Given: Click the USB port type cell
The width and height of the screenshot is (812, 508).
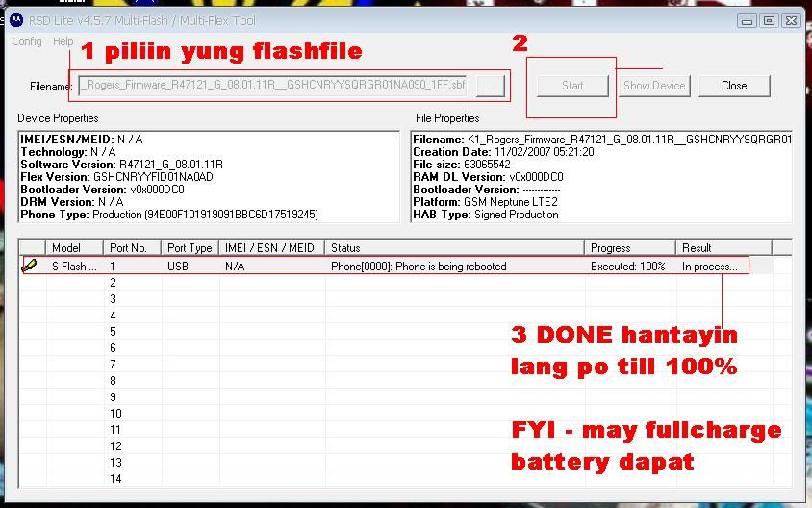Looking at the screenshot, I should [178, 267].
